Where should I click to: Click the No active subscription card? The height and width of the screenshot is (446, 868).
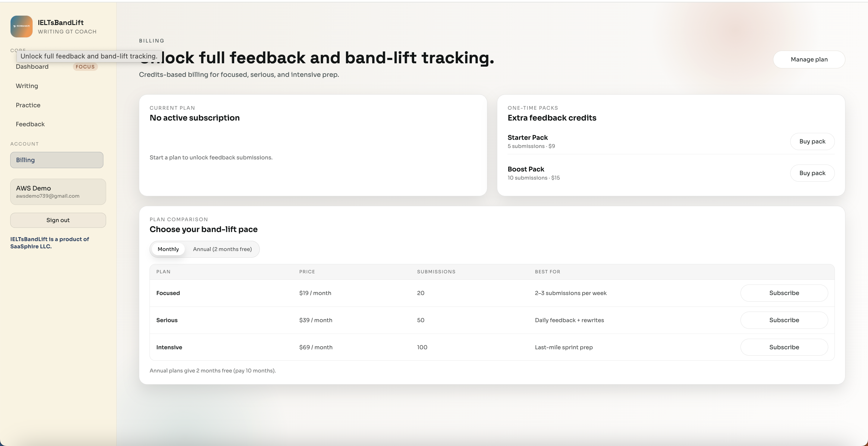(313, 145)
